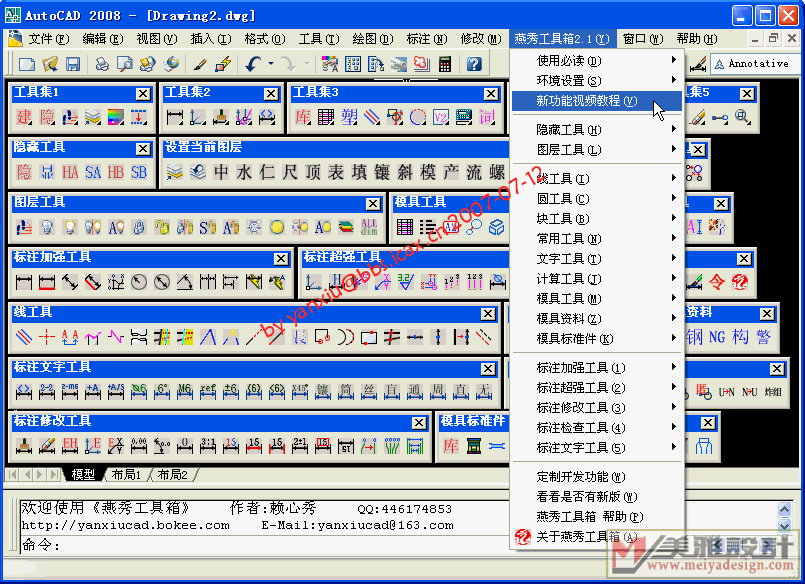Choose 关于燕秀工具箱(A) entry
805x584 pixels.
click(598, 537)
